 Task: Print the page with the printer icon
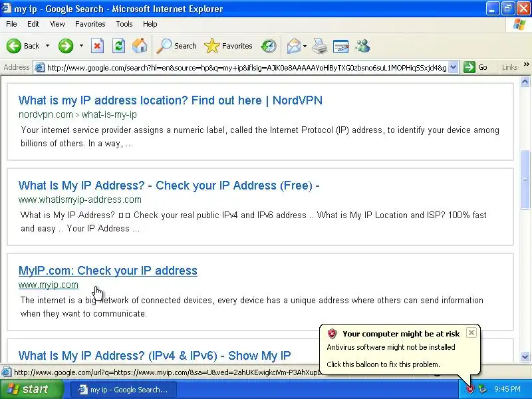320,46
